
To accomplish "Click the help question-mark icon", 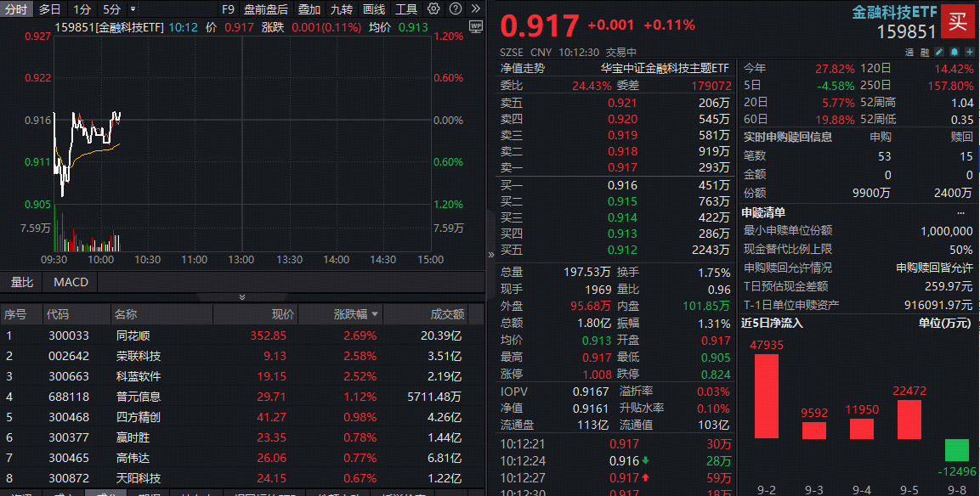I will tap(456, 9).
